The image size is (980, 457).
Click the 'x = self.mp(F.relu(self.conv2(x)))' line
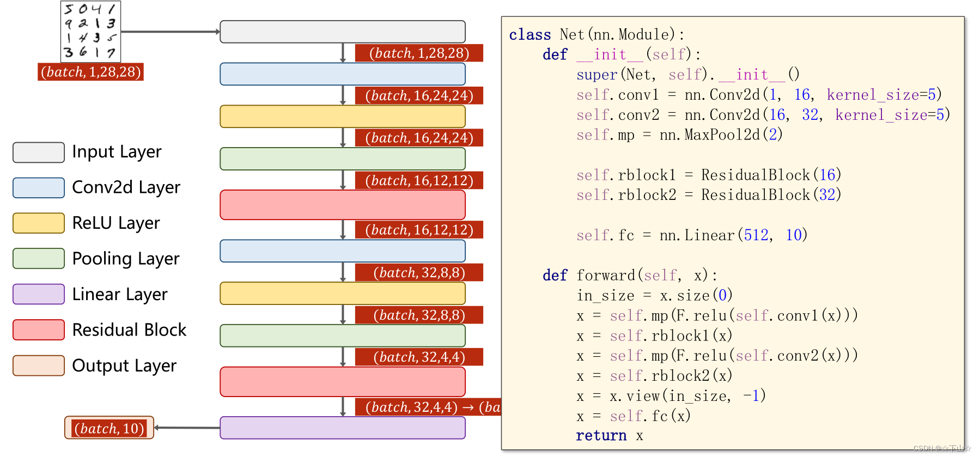tap(717, 356)
